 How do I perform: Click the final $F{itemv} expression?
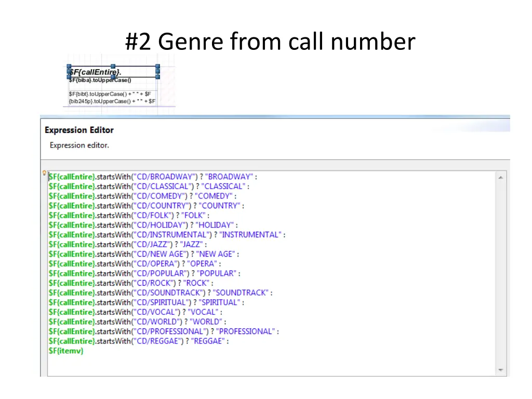pyautogui.click(x=65, y=351)
